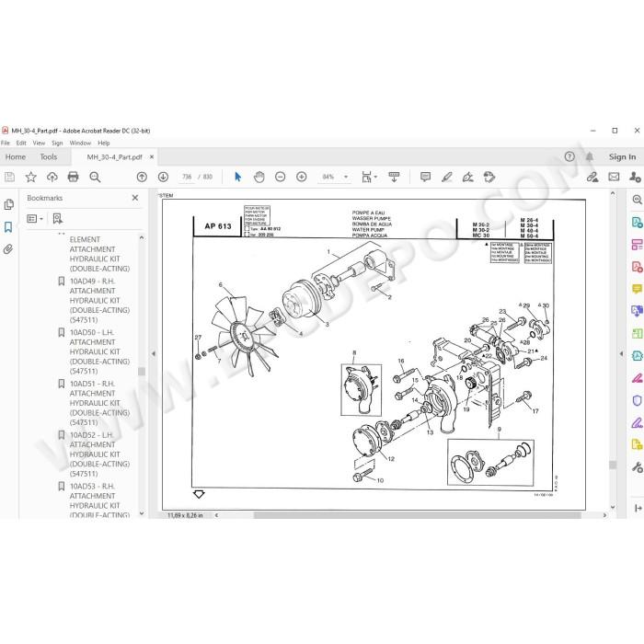Viewport: 644px width, 644px height.
Task: Open the Window menu
Action: (80, 143)
